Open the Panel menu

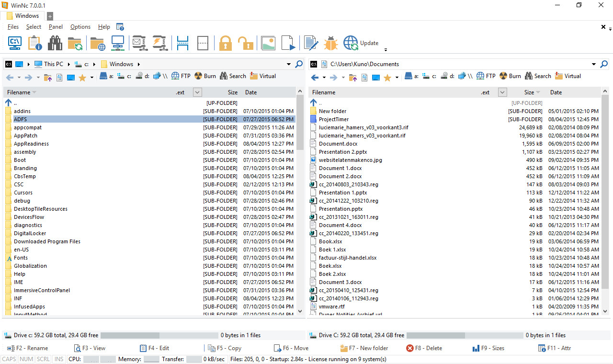pos(56,27)
